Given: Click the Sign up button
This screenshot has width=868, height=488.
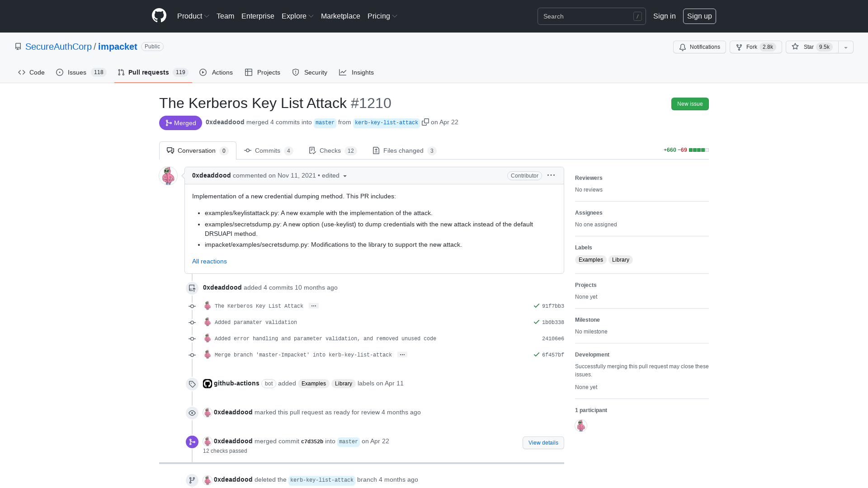Looking at the screenshot, I should coord(699,16).
